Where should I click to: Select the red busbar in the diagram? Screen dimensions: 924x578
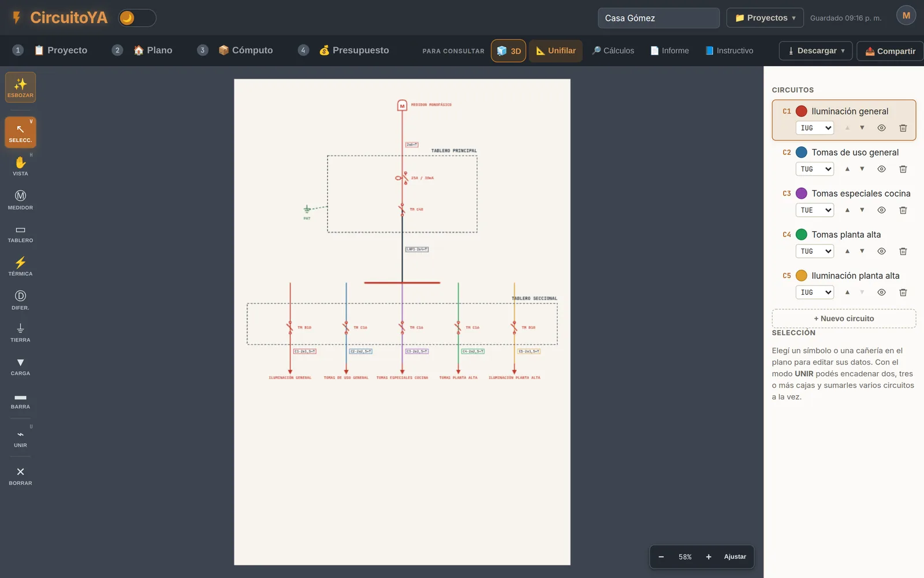402,283
